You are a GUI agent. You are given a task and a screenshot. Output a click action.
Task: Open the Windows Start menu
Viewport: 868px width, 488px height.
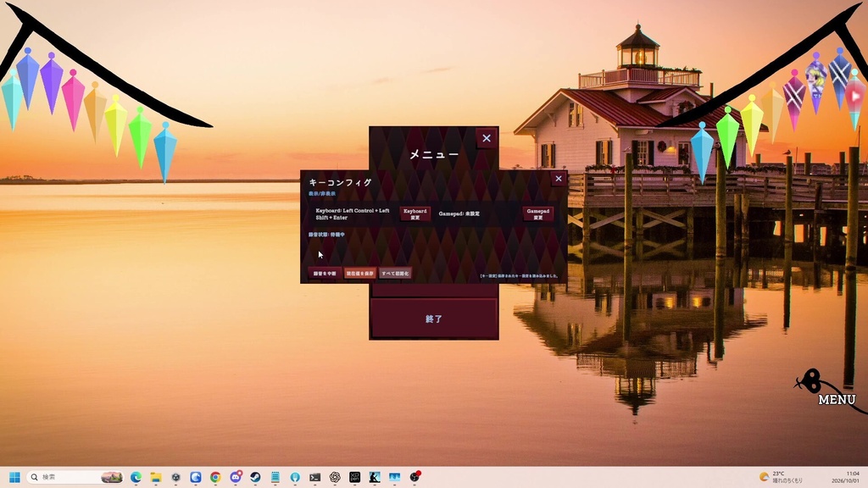14,477
